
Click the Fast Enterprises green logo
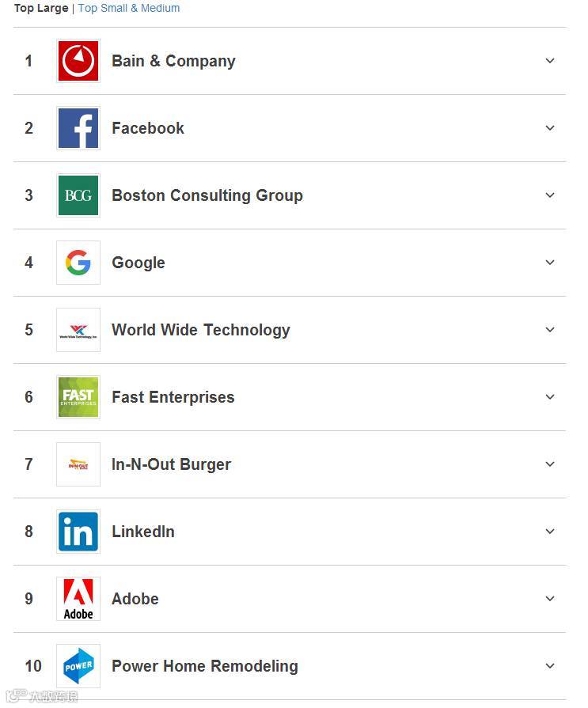pyautogui.click(x=78, y=397)
